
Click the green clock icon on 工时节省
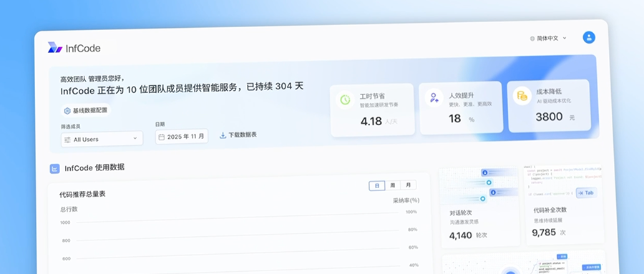pos(345,100)
